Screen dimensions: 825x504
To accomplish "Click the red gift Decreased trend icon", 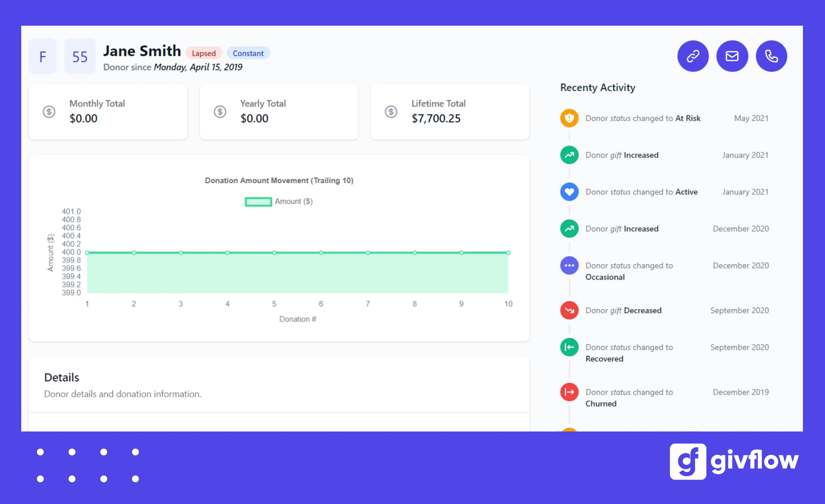I will tap(569, 310).
